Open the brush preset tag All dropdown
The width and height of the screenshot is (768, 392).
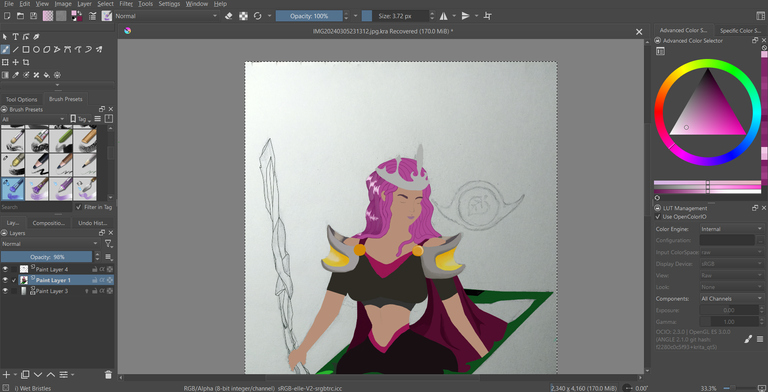pyautogui.click(x=33, y=119)
